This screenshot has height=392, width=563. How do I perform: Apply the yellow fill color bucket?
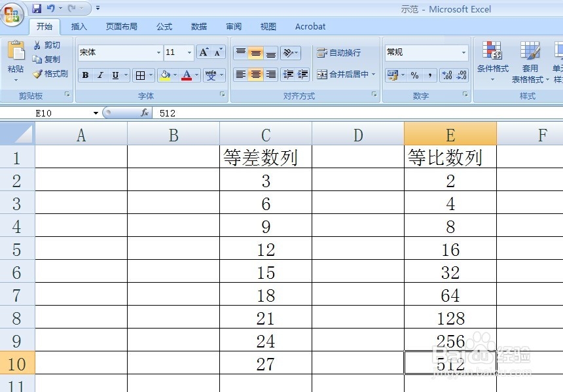pos(165,75)
